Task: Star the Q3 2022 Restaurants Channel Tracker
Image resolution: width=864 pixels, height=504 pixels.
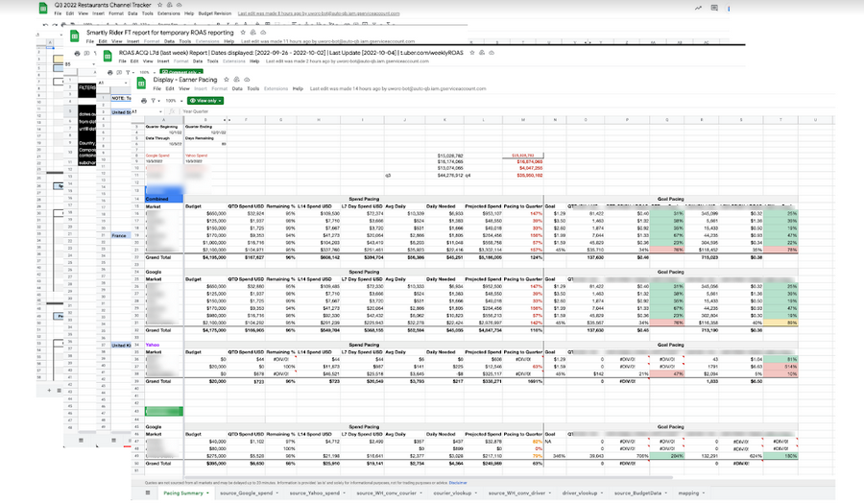Action: pos(159,5)
